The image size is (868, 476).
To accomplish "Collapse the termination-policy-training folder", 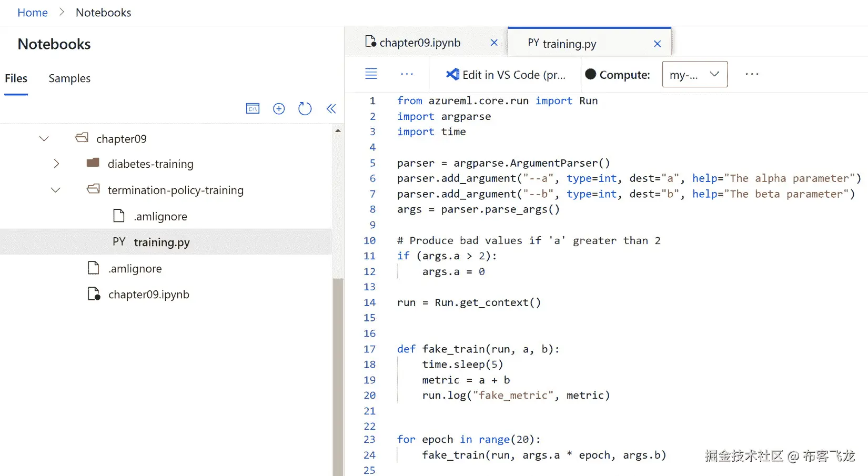I will point(55,190).
